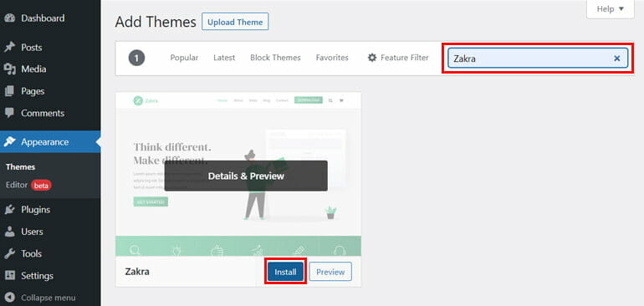Click the Zakra theme name label
Screen dimensions: 644x306
tap(137, 272)
